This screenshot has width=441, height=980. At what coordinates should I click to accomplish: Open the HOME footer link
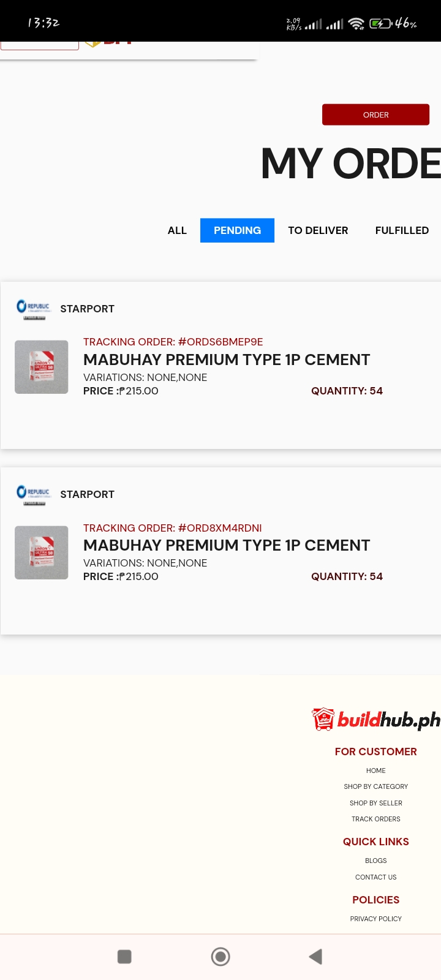coord(376,771)
